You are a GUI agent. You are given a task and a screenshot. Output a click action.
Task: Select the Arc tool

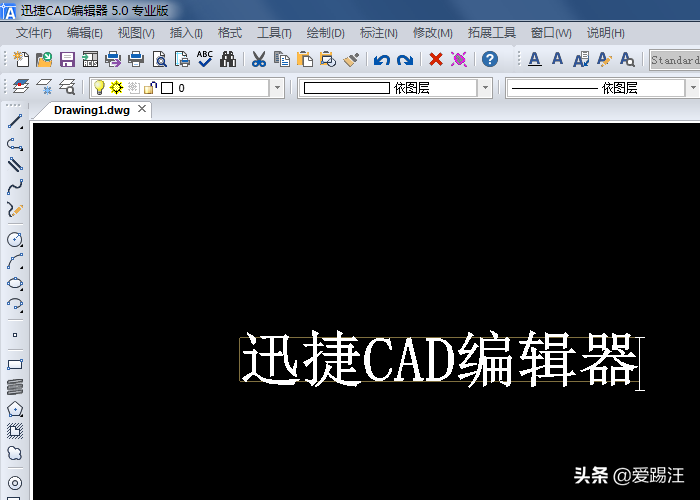tap(15, 261)
